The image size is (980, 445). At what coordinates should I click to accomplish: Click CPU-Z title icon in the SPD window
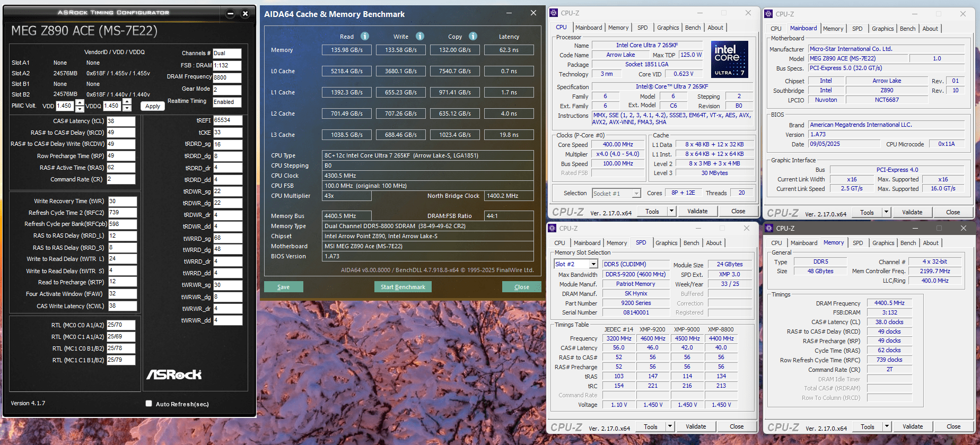[x=553, y=228]
